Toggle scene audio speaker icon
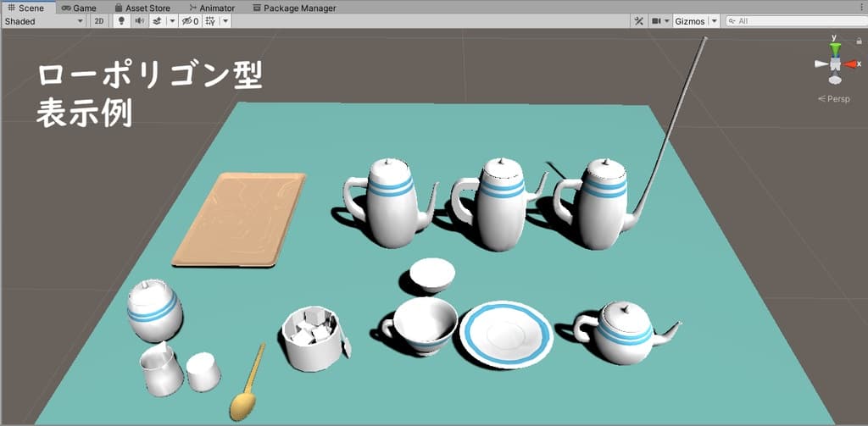 click(x=139, y=21)
